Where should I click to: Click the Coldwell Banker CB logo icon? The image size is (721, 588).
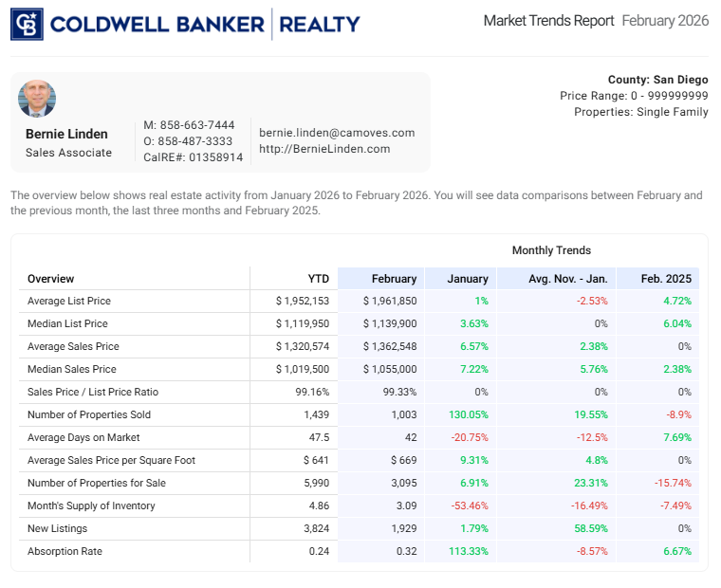(27, 25)
